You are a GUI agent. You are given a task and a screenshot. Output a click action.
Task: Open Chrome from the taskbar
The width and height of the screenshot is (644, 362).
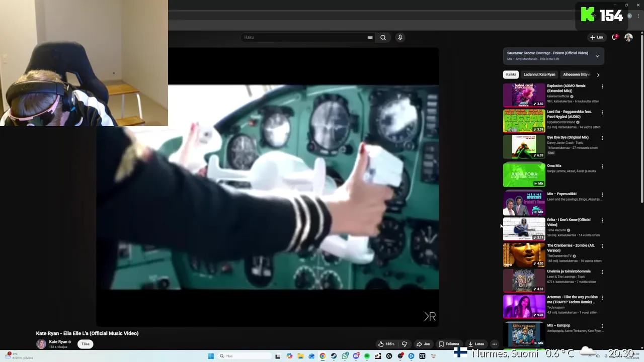click(323, 356)
